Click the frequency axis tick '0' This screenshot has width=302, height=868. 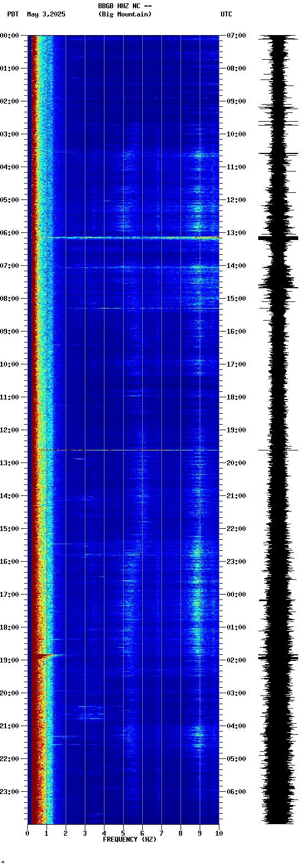click(x=27, y=833)
